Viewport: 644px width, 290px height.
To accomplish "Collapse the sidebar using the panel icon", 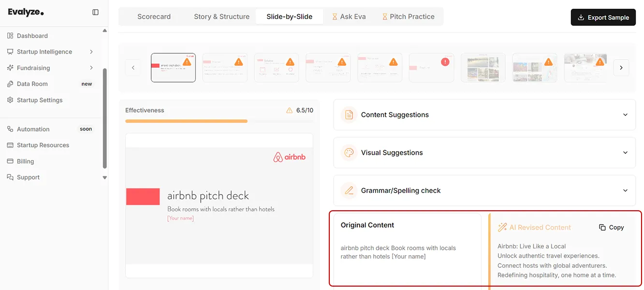I will coord(95,12).
